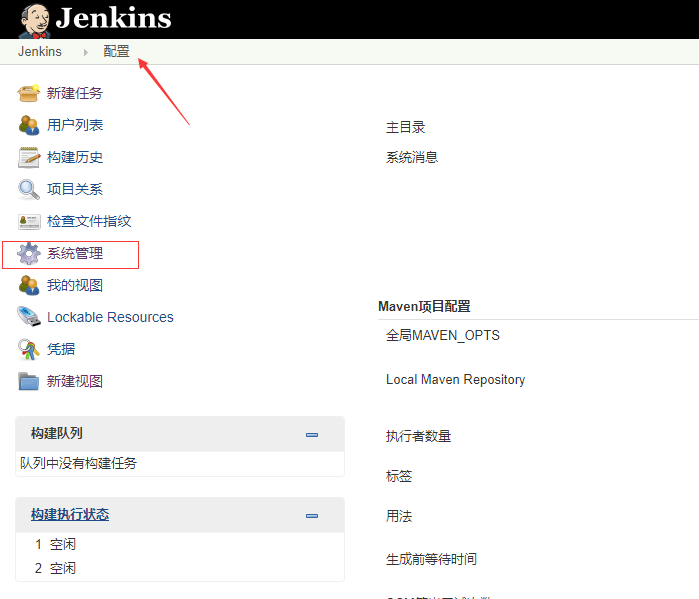Open the Jenkins breadcrumb link
This screenshot has height=599, width=699.
(x=40, y=52)
